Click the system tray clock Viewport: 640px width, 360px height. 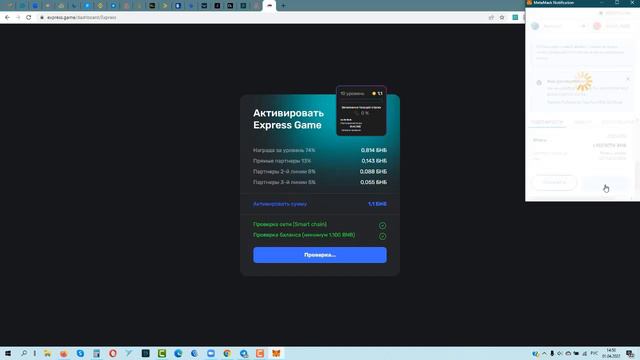611,353
